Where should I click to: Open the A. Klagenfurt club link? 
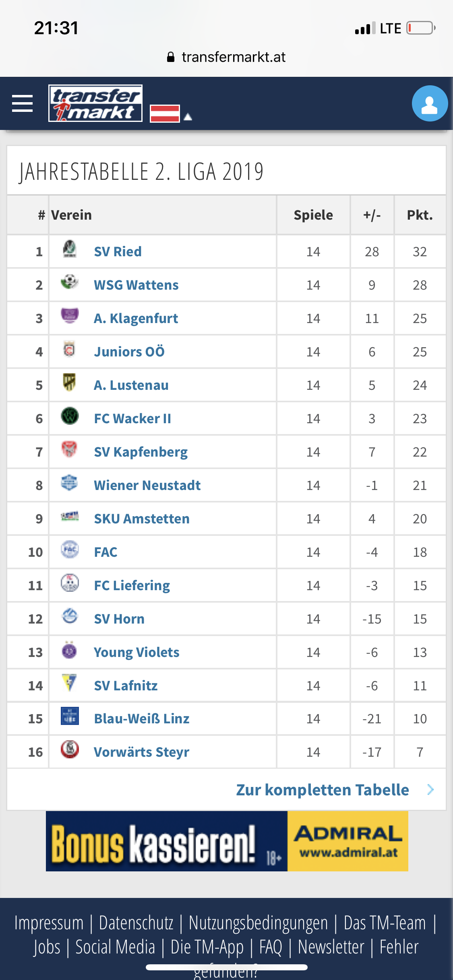[x=136, y=318]
